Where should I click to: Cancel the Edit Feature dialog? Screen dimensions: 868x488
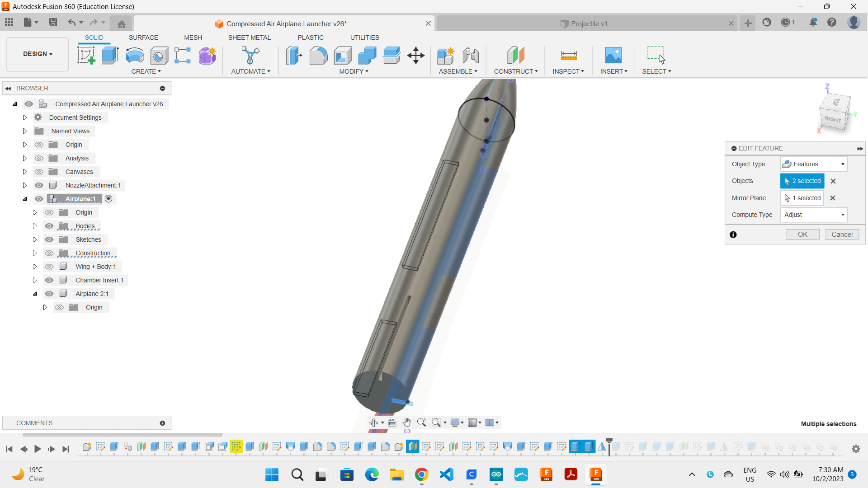pyautogui.click(x=841, y=234)
